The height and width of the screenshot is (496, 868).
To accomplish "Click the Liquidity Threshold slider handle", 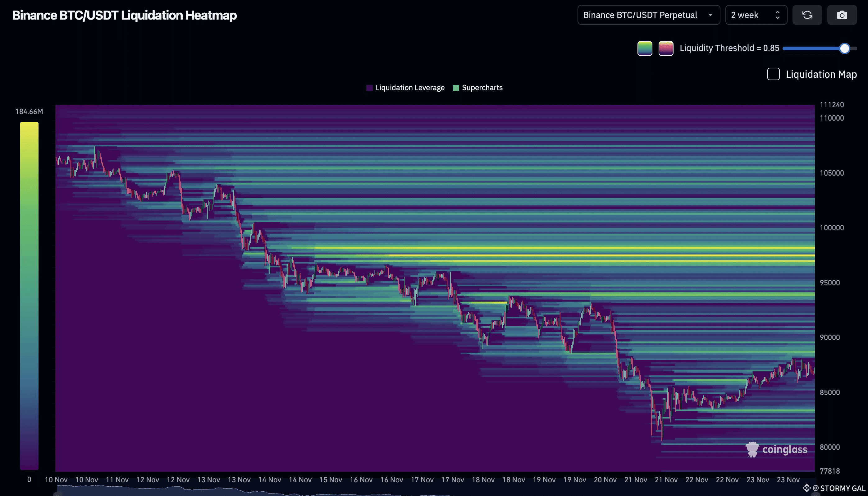I will coord(844,48).
